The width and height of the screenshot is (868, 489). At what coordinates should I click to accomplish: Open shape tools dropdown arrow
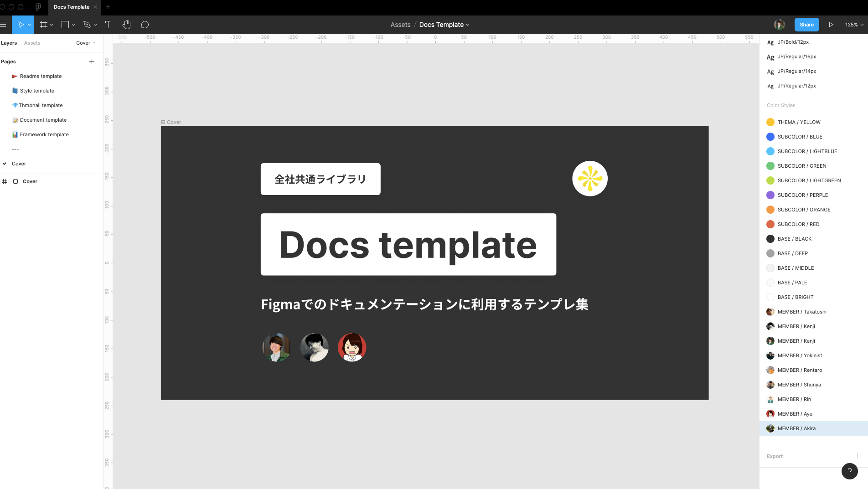point(73,25)
